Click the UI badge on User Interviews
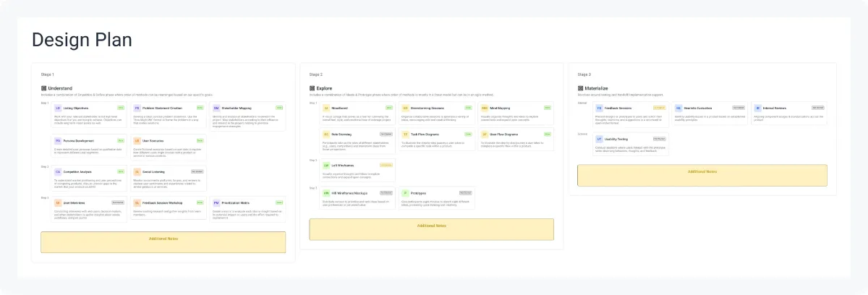This screenshot has width=868, height=295. (x=58, y=203)
